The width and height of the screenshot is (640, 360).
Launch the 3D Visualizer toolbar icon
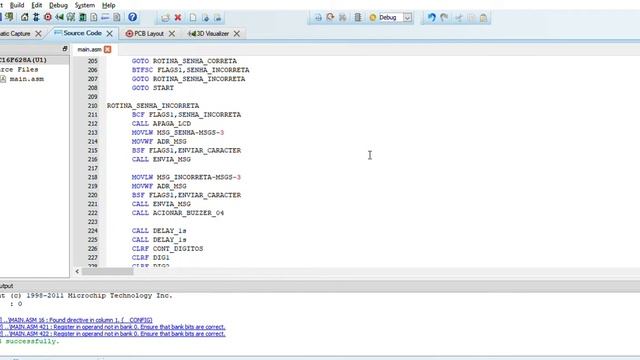pyautogui.click(x=60, y=17)
